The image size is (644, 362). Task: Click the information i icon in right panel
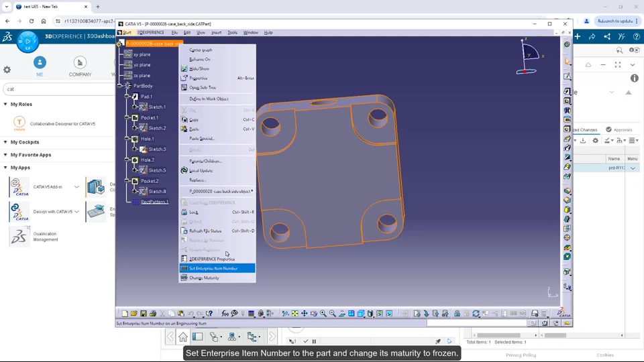coord(635,78)
